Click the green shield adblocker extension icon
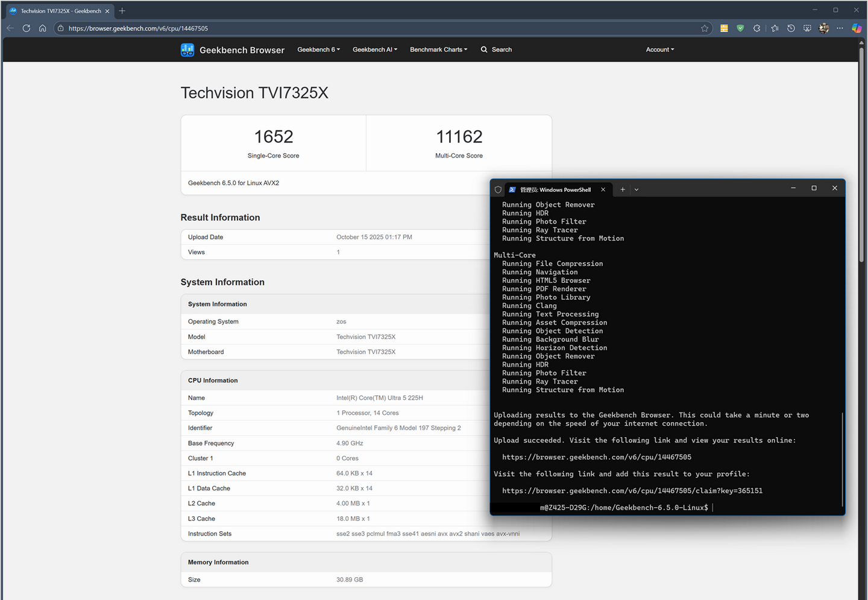Screen dimensions: 868x600 click(740, 28)
